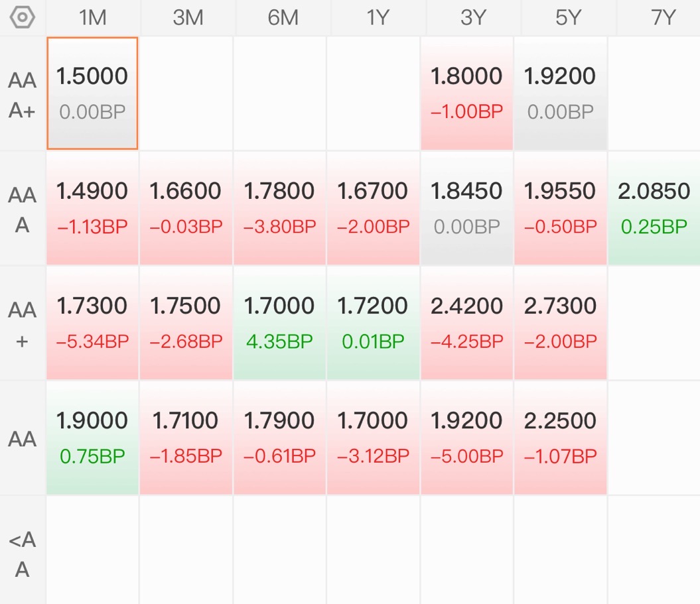Open AAA 6M cell showing 1.7800
700x604 pixels.
(279, 208)
